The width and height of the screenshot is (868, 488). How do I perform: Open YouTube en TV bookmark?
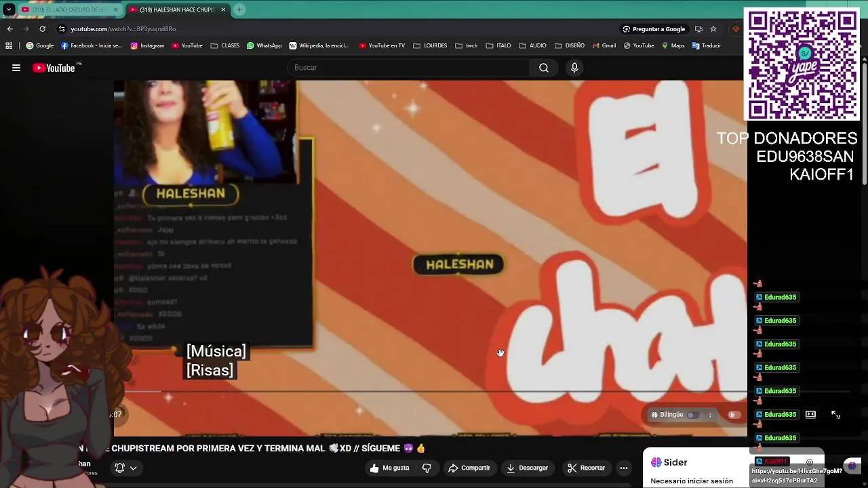pyautogui.click(x=382, y=45)
